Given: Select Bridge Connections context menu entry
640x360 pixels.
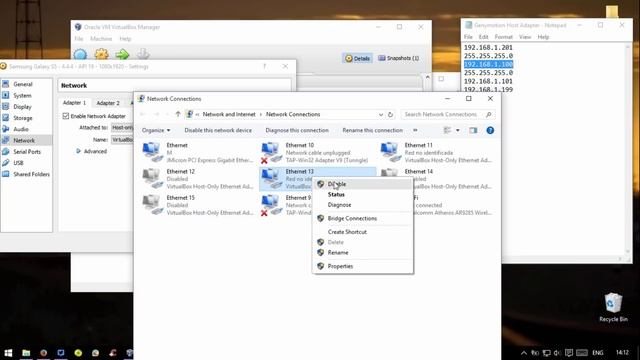Looking at the screenshot, I should click(x=352, y=218).
